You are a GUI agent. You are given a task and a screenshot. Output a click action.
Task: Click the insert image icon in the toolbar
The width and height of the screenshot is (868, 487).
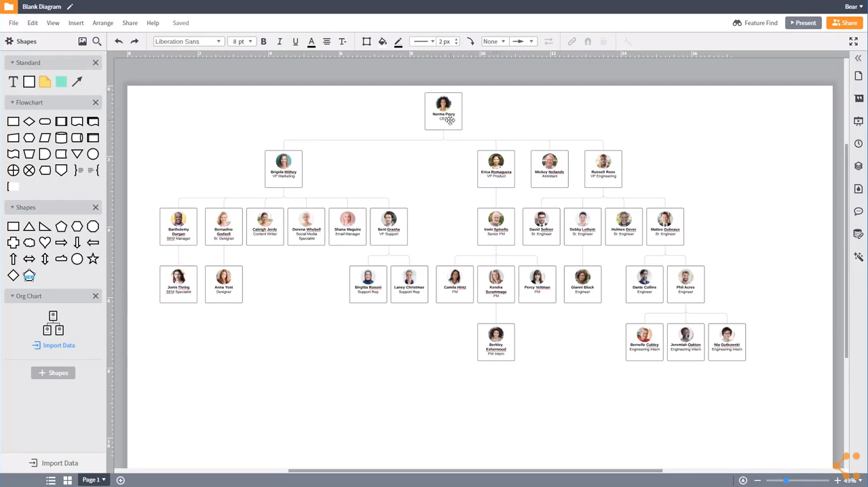click(82, 41)
